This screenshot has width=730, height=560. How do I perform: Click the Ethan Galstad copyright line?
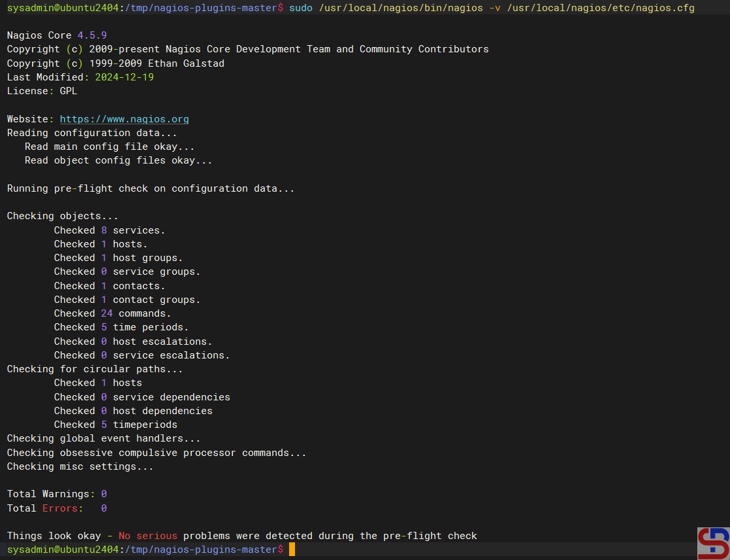pos(116,63)
